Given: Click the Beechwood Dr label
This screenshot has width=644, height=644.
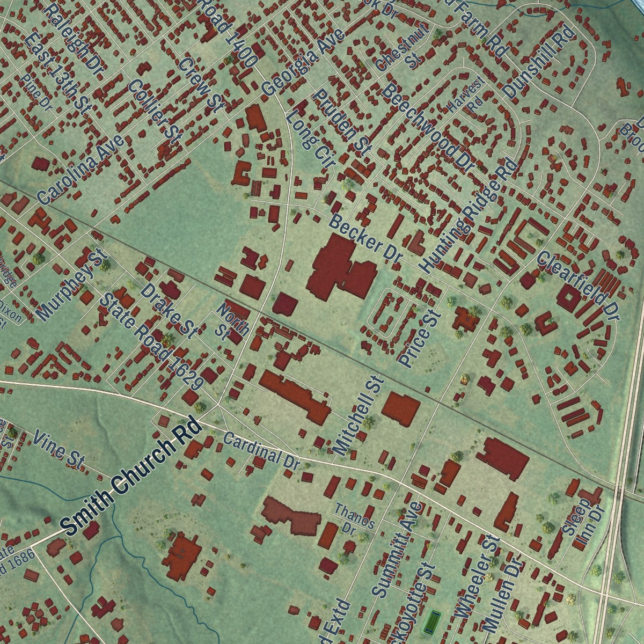Looking at the screenshot, I should (x=428, y=127).
